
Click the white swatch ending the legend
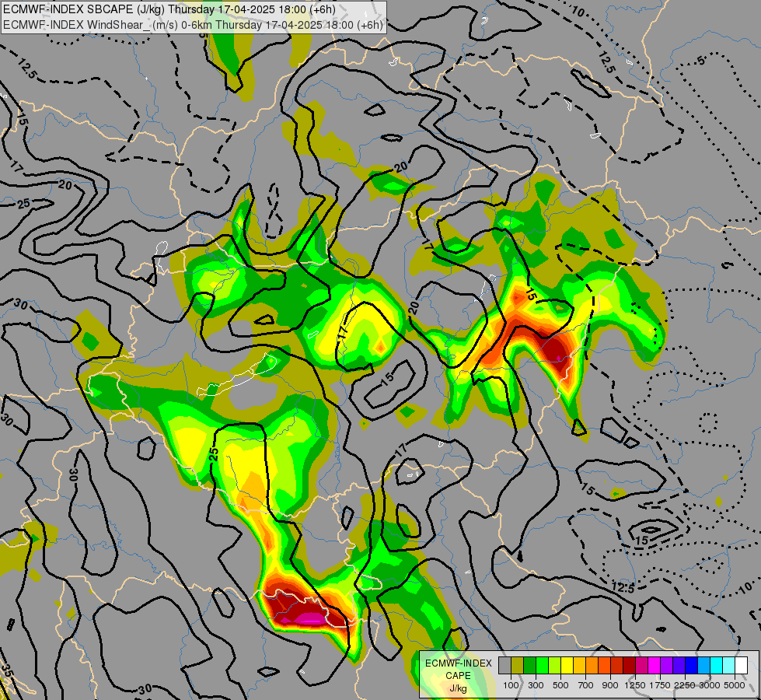pyautogui.click(x=742, y=666)
